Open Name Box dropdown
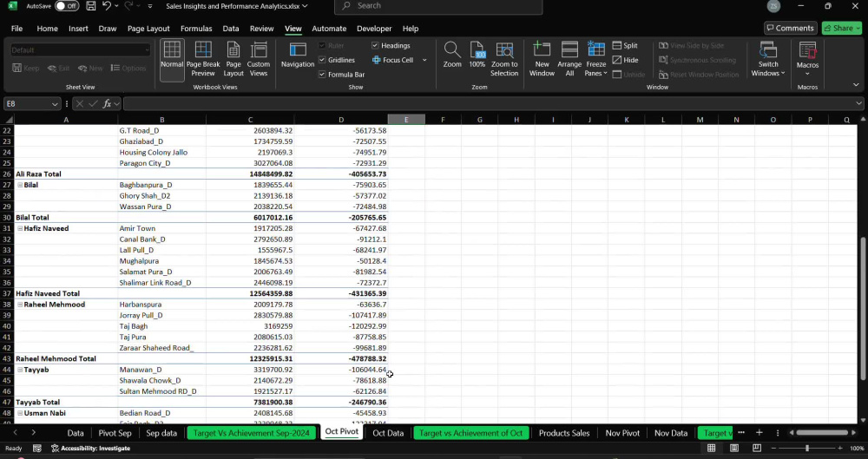The width and height of the screenshot is (868, 459). click(x=55, y=103)
